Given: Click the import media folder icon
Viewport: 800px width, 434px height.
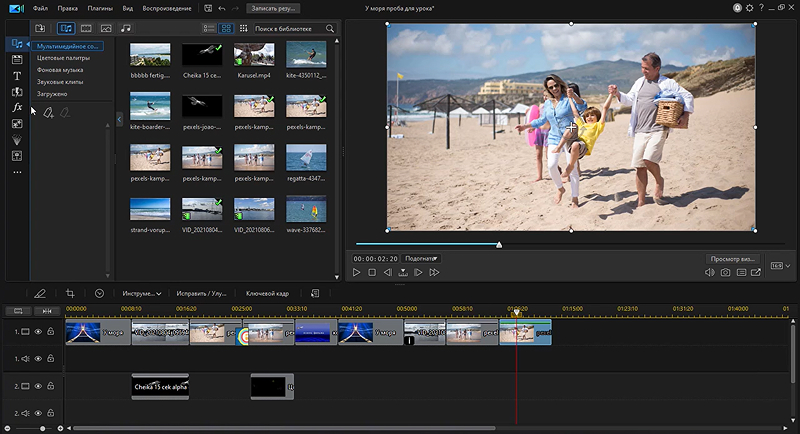Looking at the screenshot, I should 40,29.
